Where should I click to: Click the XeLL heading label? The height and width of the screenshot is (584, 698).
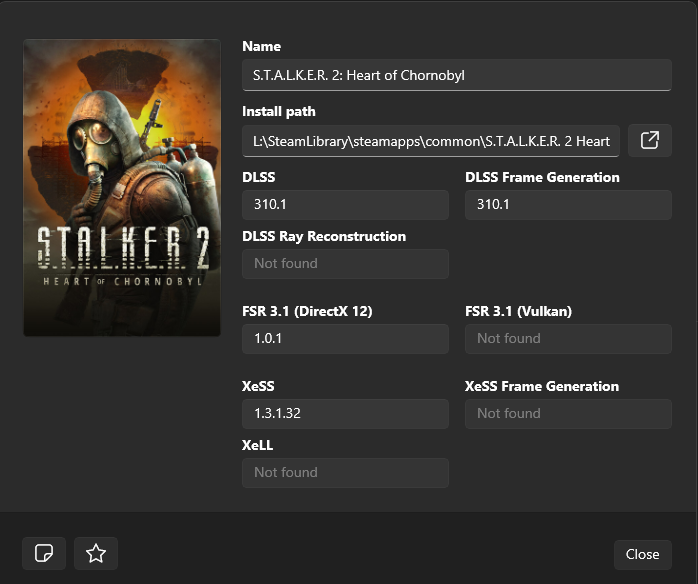(x=258, y=446)
